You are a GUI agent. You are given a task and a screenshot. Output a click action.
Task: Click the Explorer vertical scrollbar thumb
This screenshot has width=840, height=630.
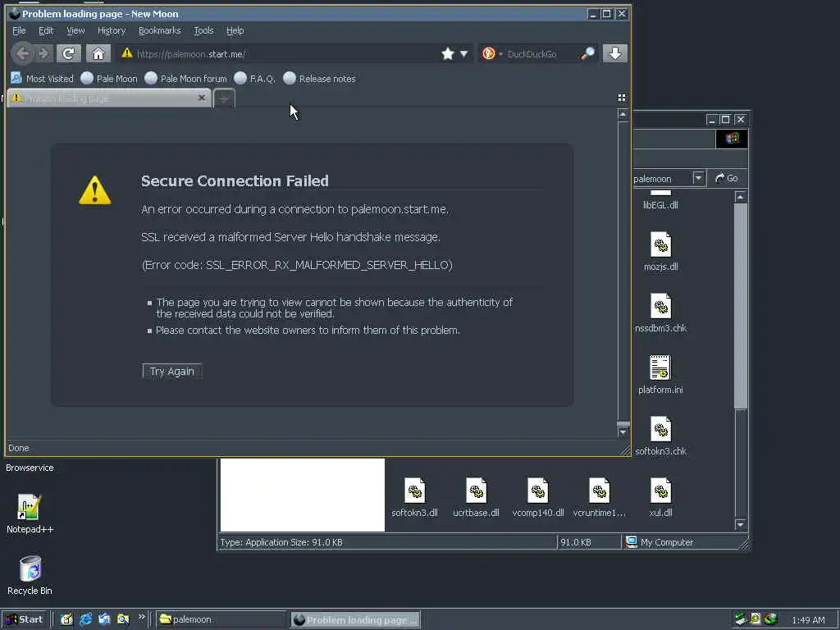point(741,306)
